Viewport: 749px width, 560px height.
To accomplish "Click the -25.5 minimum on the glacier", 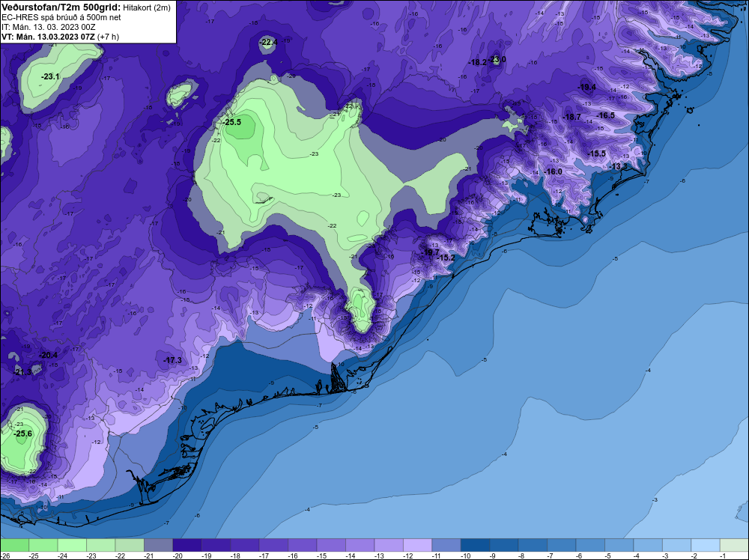I will [x=232, y=122].
